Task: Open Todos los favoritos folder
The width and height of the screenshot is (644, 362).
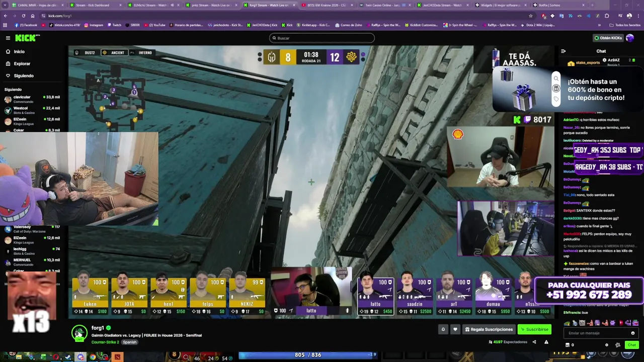Action: coord(625,25)
